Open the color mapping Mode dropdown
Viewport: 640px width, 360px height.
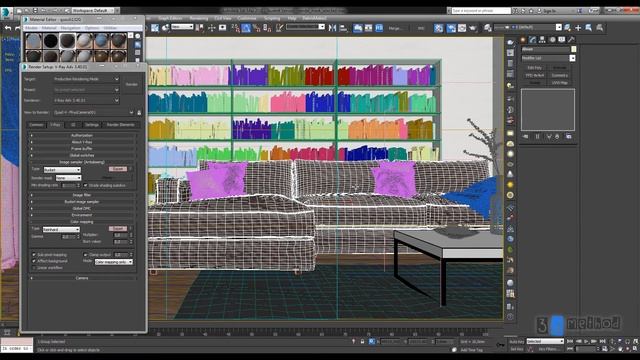pyautogui.click(x=114, y=262)
